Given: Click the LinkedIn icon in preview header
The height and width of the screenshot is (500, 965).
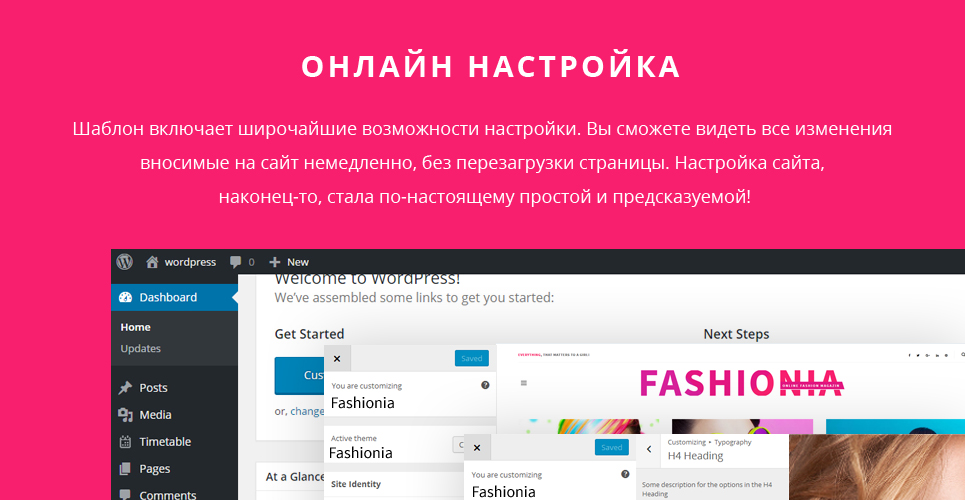Looking at the screenshot, I should tap(937, 355).
